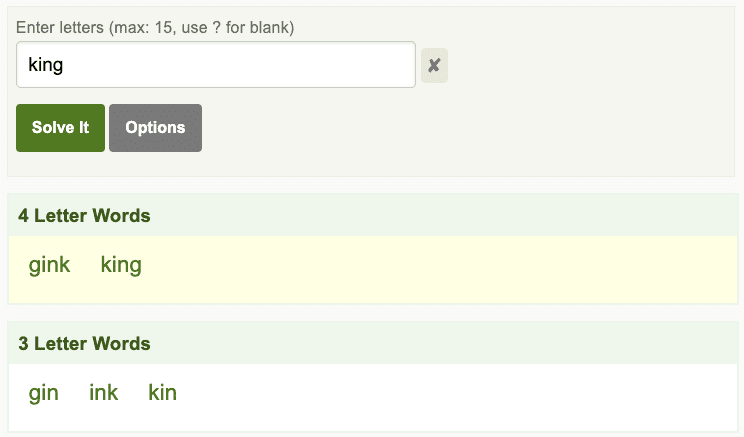The width and height of the screenshot is (744, 437).
Task: Open the Options panel
Action: [155, 128]
